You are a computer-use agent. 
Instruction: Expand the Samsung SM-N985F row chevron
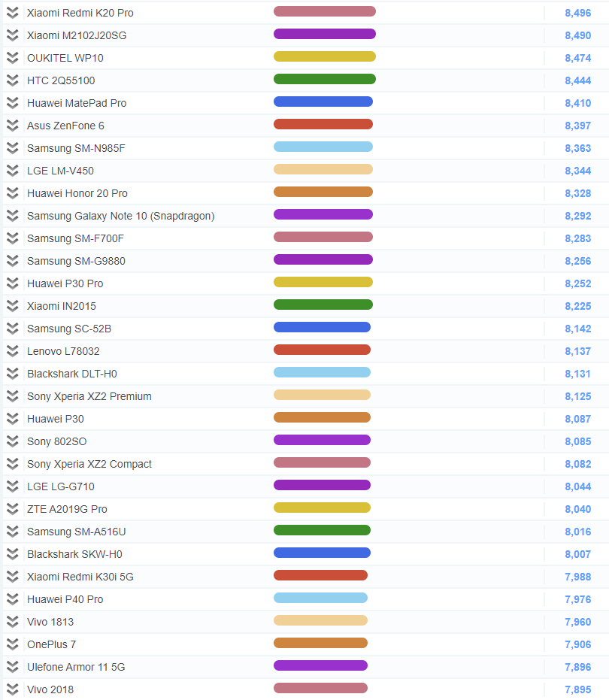[x=13, y=148]
